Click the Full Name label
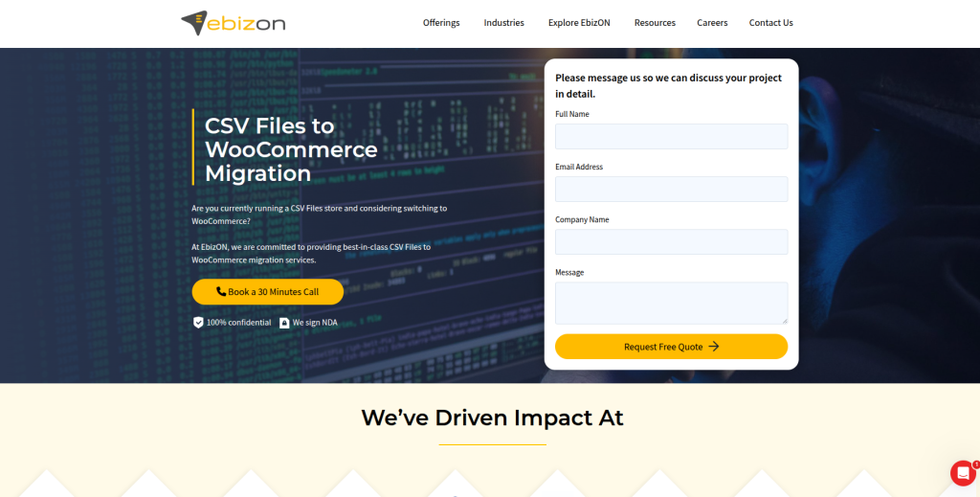This screenshot has height=497, width=980. (572, 114)
